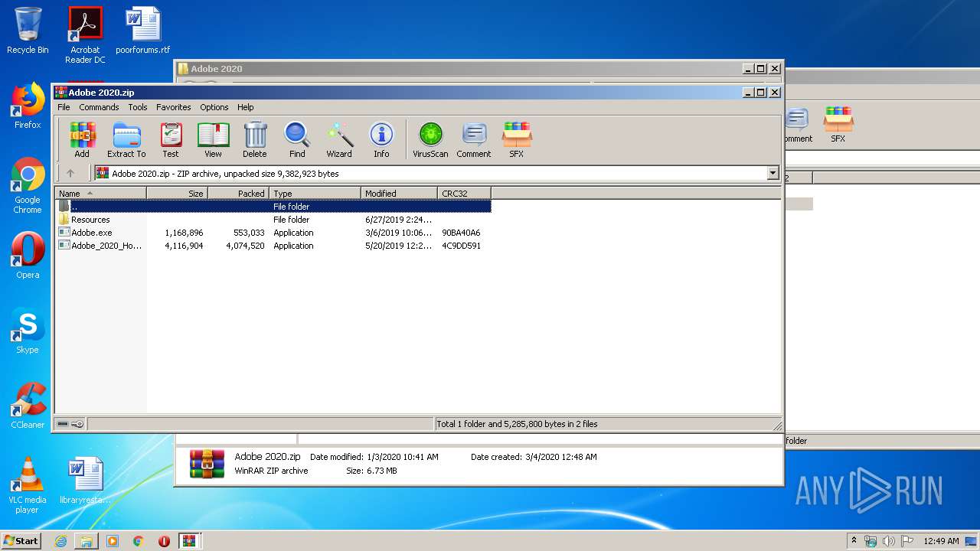Open Skype desktop shortcut

pyautogui.click(x=28, y=331)
